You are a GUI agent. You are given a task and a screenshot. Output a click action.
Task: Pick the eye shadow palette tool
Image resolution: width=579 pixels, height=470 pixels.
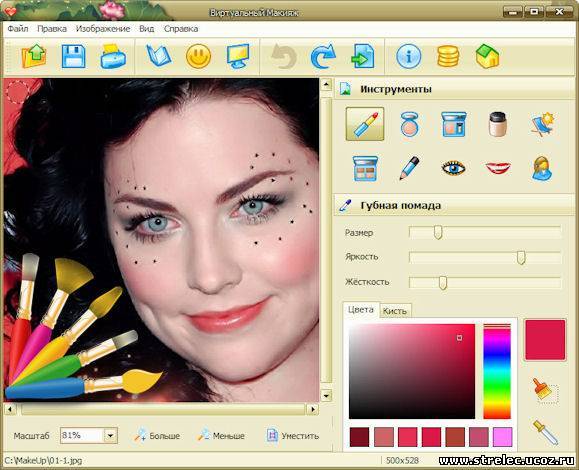365,168
